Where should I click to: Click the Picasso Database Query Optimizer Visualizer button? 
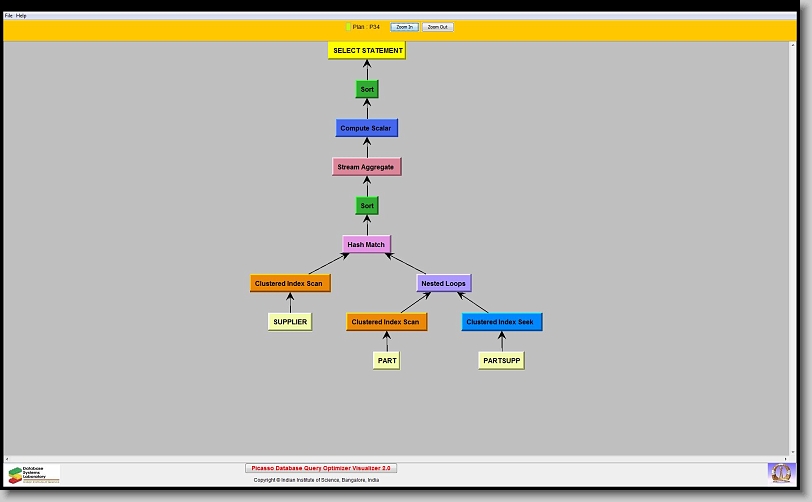[x=321, y=468]
